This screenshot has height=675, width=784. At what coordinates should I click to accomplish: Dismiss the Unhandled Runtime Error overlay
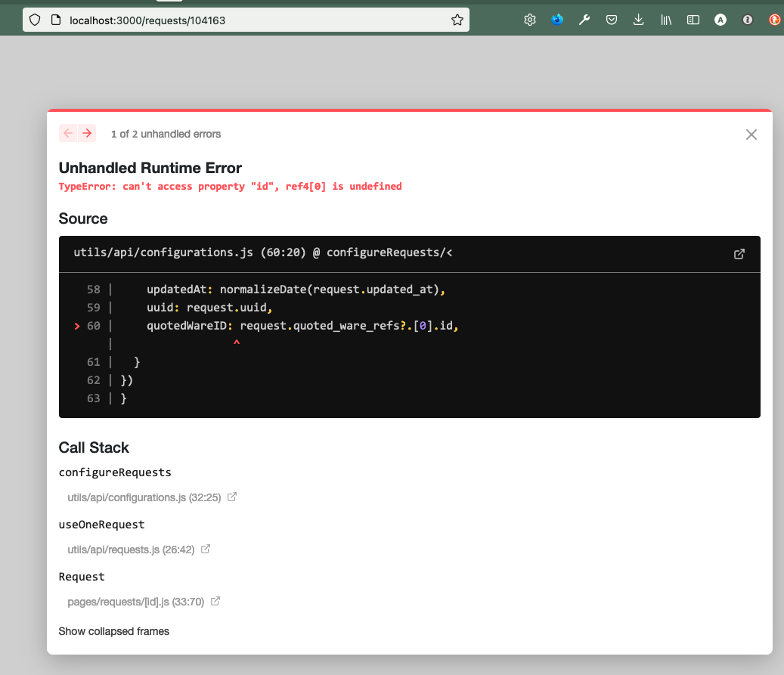tap(751, 135)
